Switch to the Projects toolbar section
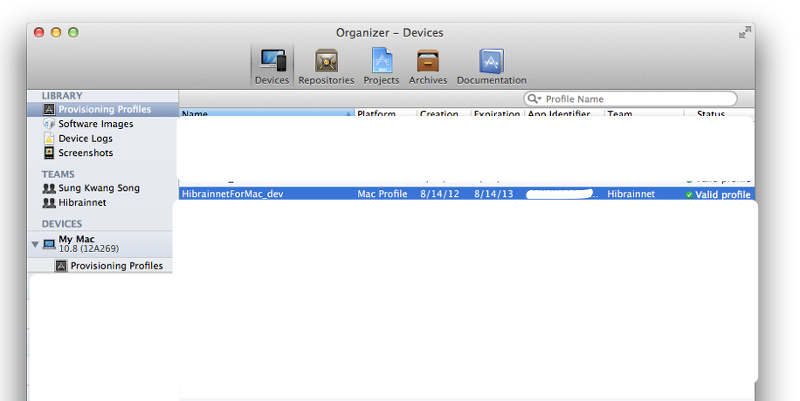 (381, 67)
